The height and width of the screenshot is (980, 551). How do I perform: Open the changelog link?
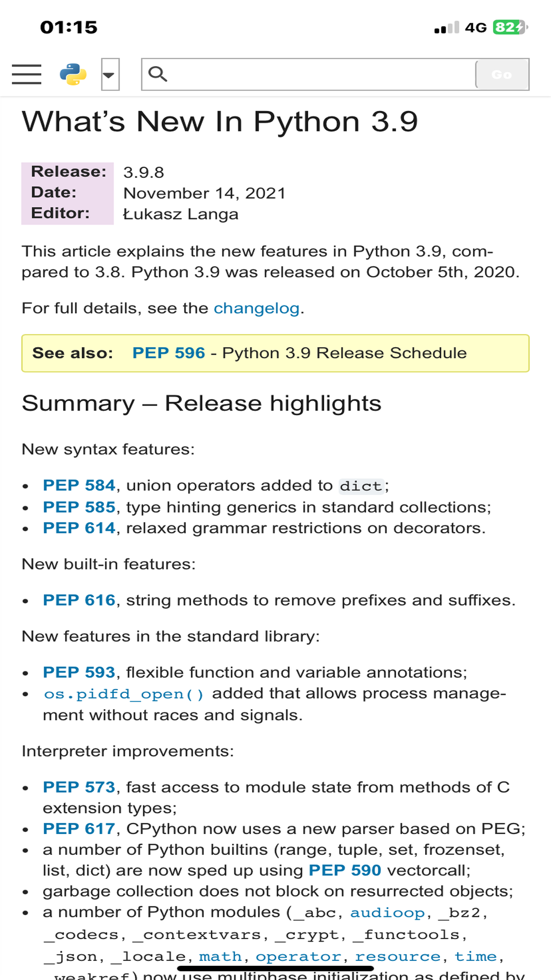click(256, 308)
